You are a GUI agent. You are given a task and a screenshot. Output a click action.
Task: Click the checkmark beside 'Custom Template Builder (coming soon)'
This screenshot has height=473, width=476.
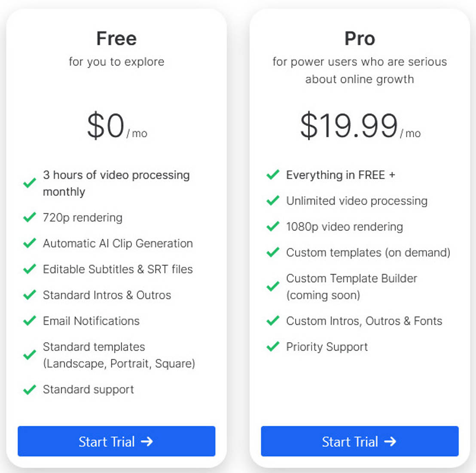pyautogui.click(x=272, y=286)
